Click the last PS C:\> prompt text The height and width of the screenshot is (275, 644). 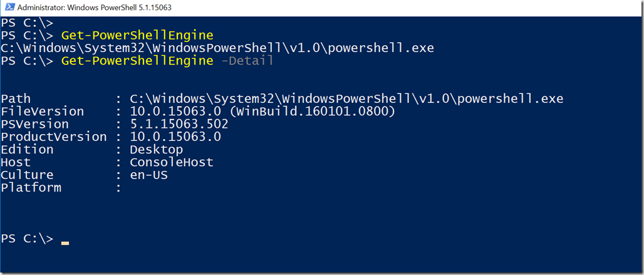27,239
